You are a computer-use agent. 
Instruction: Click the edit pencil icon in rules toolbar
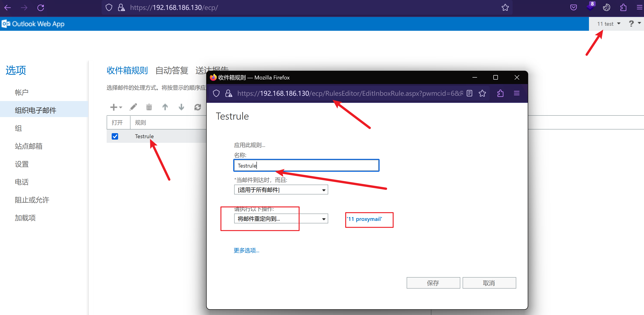pos(133,107)
